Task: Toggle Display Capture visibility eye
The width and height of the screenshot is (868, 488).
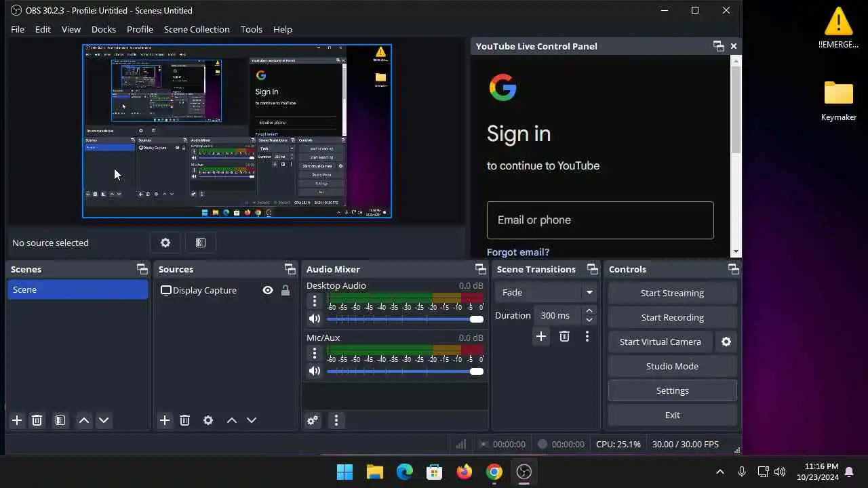Action: [x=268, y=290]
